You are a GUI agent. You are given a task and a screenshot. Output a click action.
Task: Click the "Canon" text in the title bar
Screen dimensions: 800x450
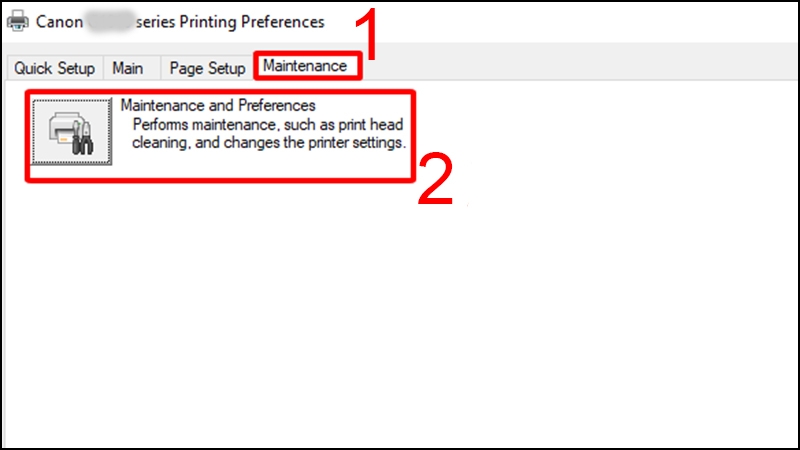coord(62,21)
